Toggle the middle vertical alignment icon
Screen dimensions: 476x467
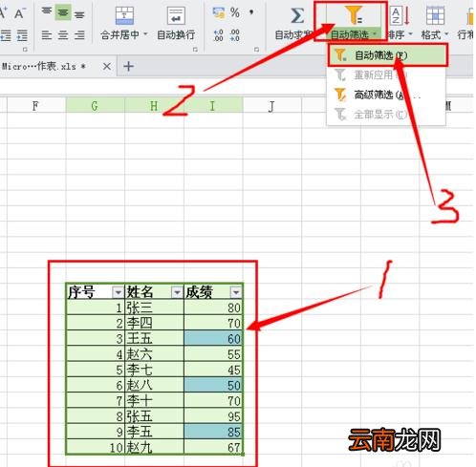coord(63,12)
